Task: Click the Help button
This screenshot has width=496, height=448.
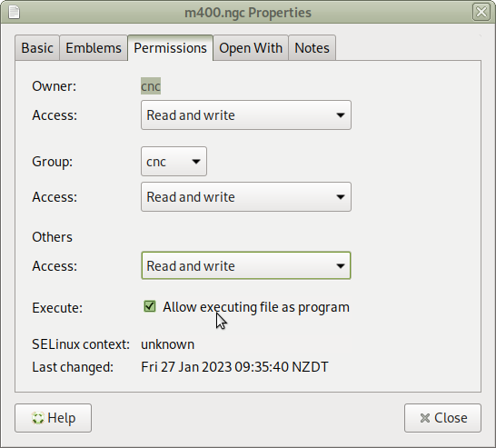Action: point(53,418)
